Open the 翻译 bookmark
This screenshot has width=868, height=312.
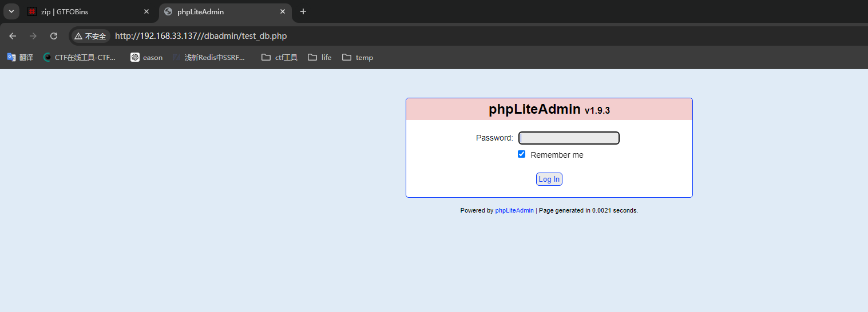(20, 57)
